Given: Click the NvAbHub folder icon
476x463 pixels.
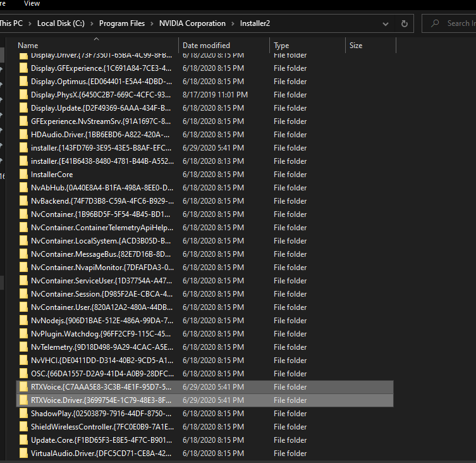Looking at the screenshot, I should [x=23, y=188].
